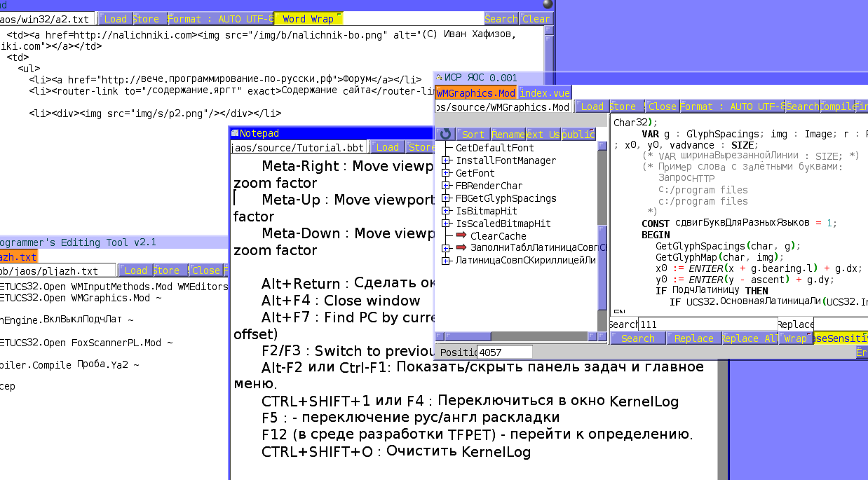
Task: Expand the FBRenderChar tree node
Action: tap(446, 186)
